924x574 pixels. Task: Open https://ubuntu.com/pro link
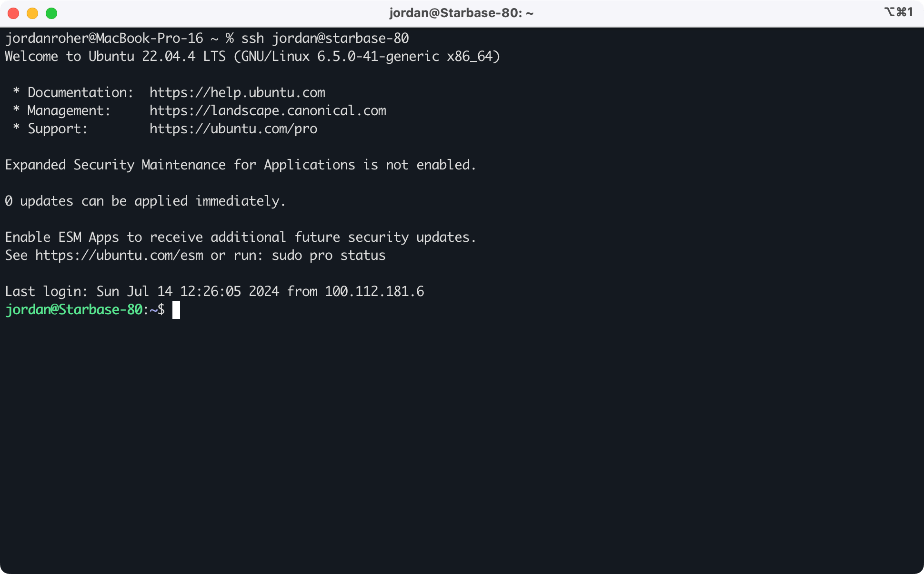(233, 129)
